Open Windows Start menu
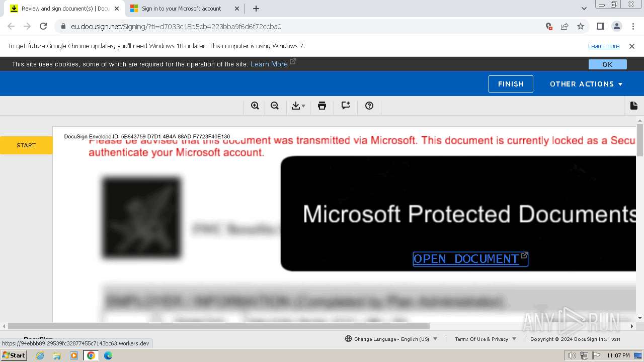 [x=14, y=355]
